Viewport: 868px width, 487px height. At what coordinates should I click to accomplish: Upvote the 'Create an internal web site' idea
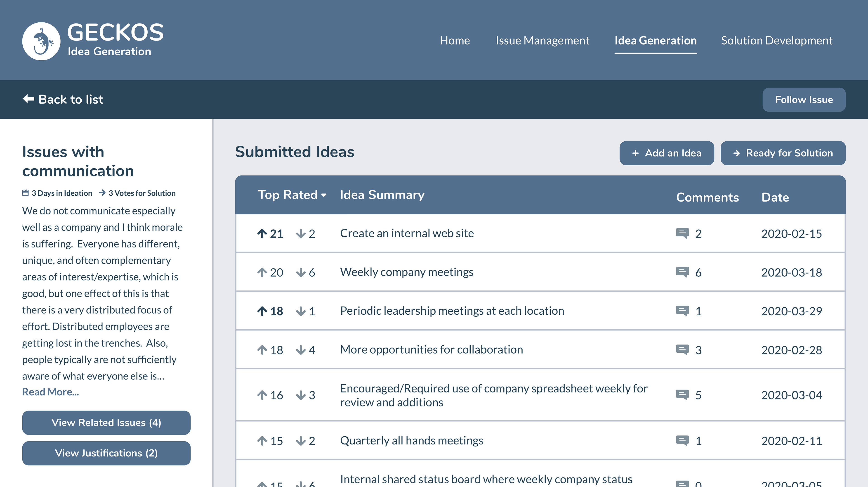click(x=262, y=233)
